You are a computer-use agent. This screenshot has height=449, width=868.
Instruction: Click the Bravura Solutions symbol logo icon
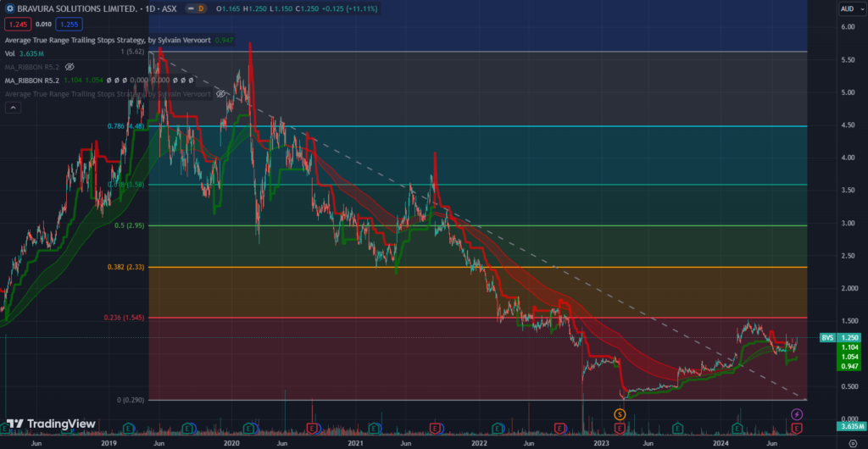pyautogui.click(x=9, y=8)
